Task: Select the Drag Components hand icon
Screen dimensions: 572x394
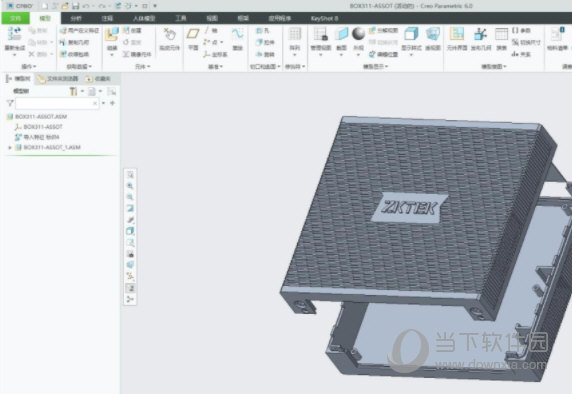Action: pyautogui.click(x=169, y=35)
